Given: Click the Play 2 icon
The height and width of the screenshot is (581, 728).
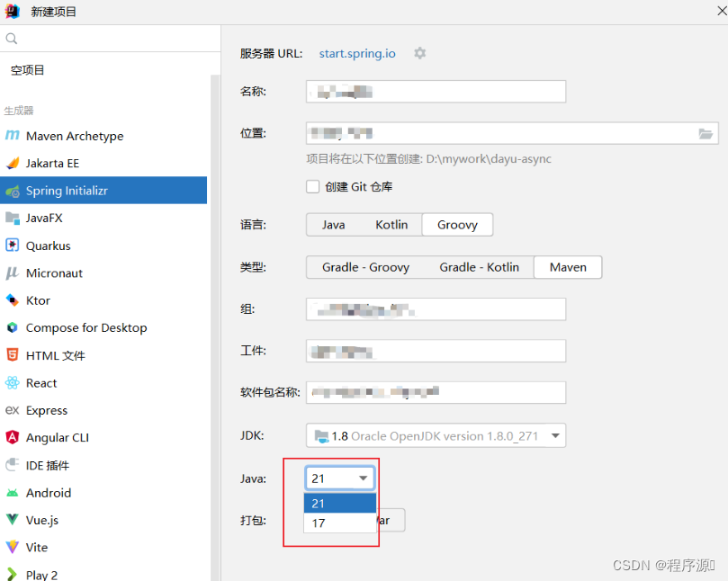Looking at the screenshot, I should click(x=13, y=575).
